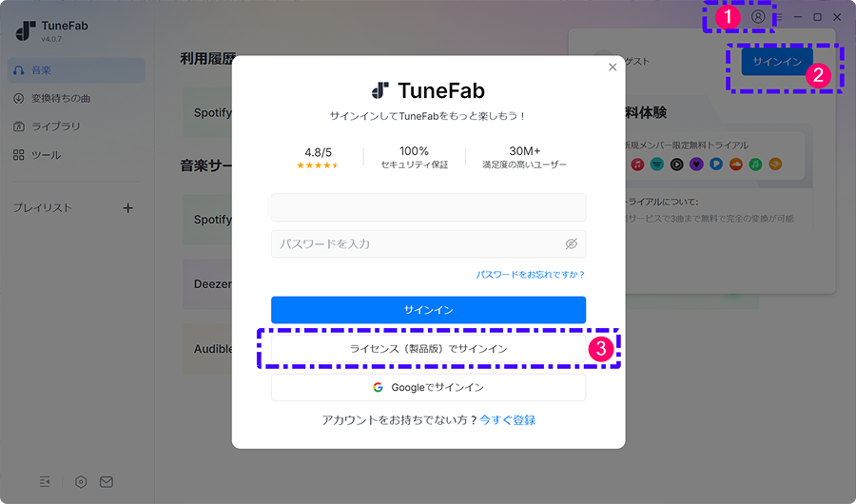Open settings hexagon icon at bottom
The image size is (856, 504).
click(81, 481)
